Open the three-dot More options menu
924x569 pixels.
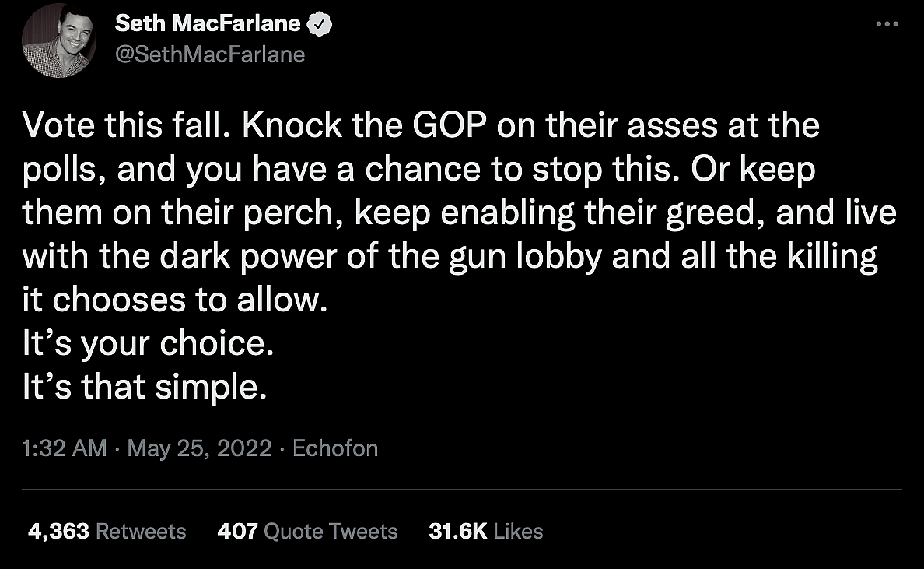pyautogui.click(x=887, y=24)
